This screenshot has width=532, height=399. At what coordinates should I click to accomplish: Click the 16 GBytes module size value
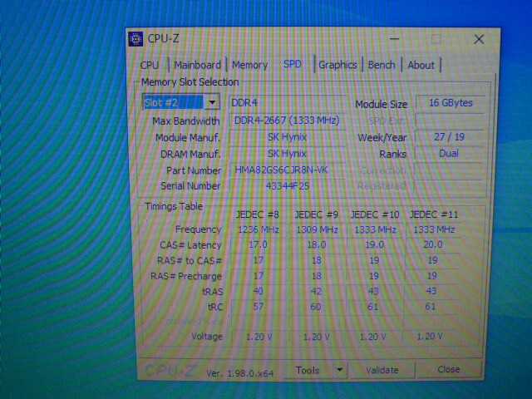pyautogui.click(x=451, y=103)
